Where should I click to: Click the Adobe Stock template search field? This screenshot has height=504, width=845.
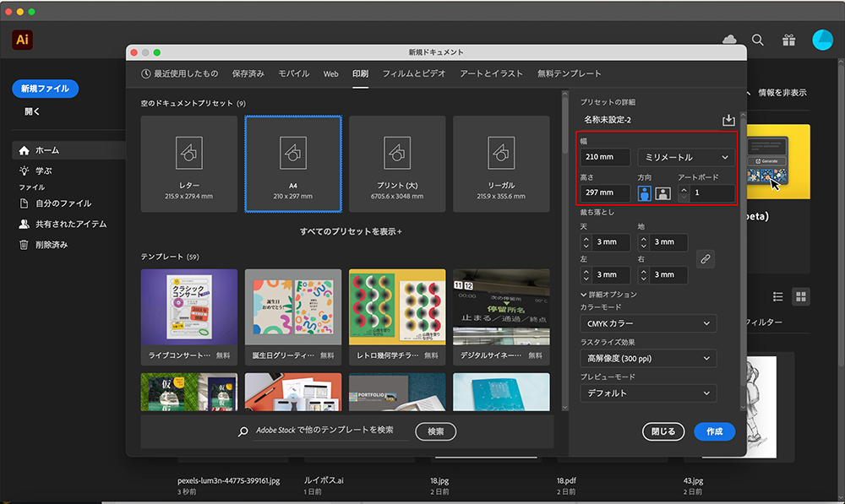(331, 431)
